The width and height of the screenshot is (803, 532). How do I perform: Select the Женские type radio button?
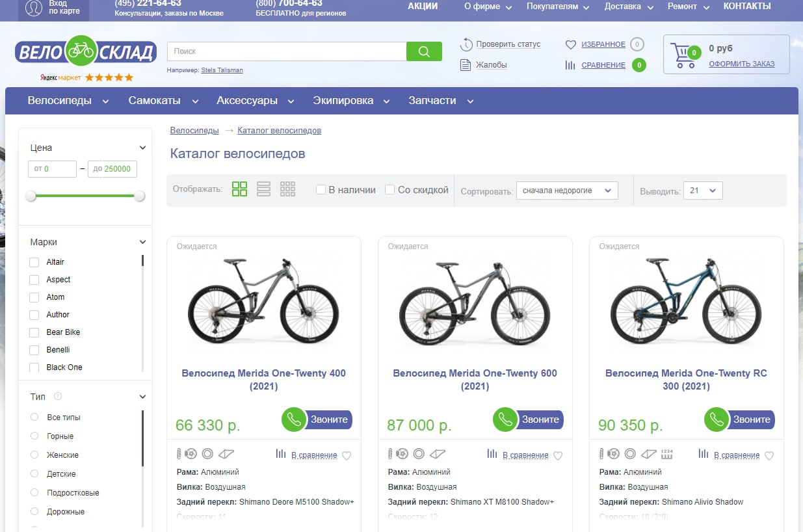coord(34,455)
